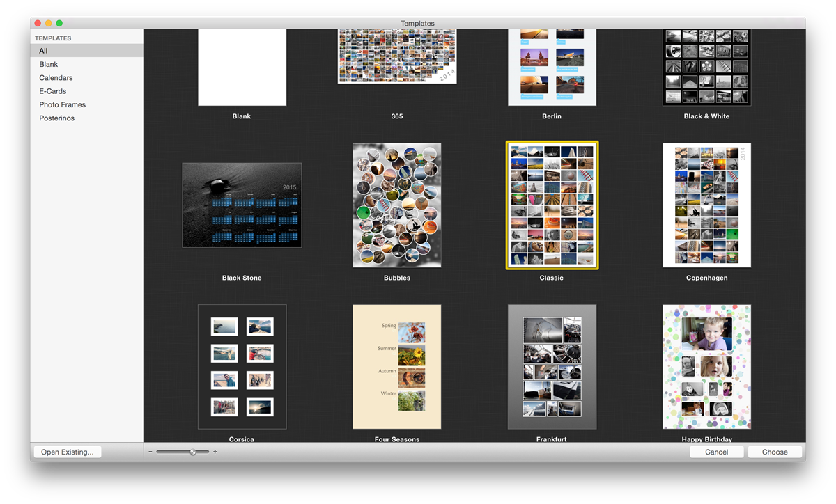836x504 pixels.
Task: Select the Black & White template
Action: click(706, 68)
